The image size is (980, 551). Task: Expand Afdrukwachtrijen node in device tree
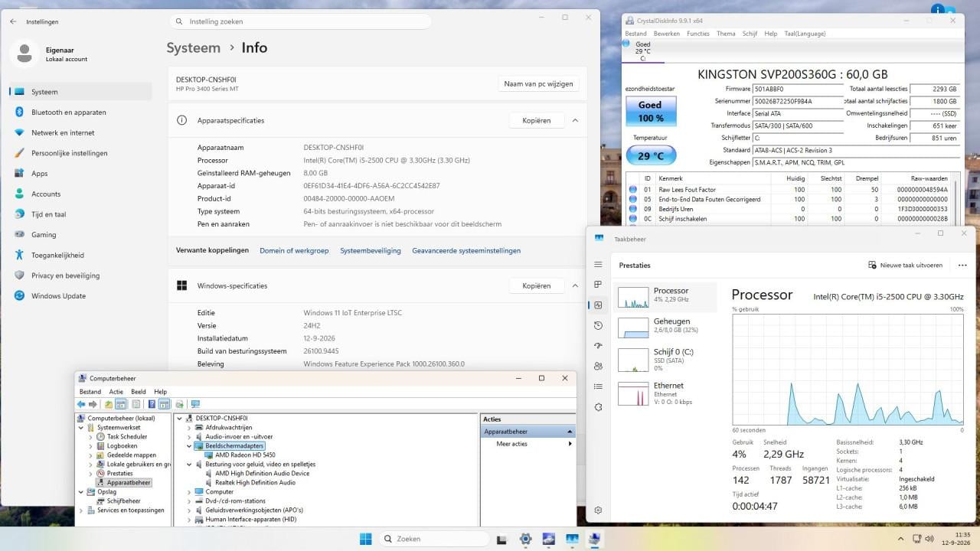coord(189,427)
